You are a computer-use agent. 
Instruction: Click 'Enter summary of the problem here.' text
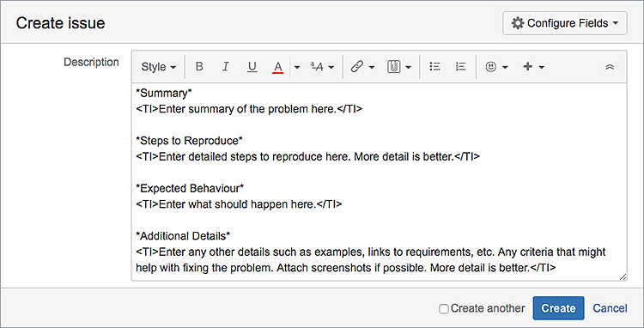click(247, 109)
